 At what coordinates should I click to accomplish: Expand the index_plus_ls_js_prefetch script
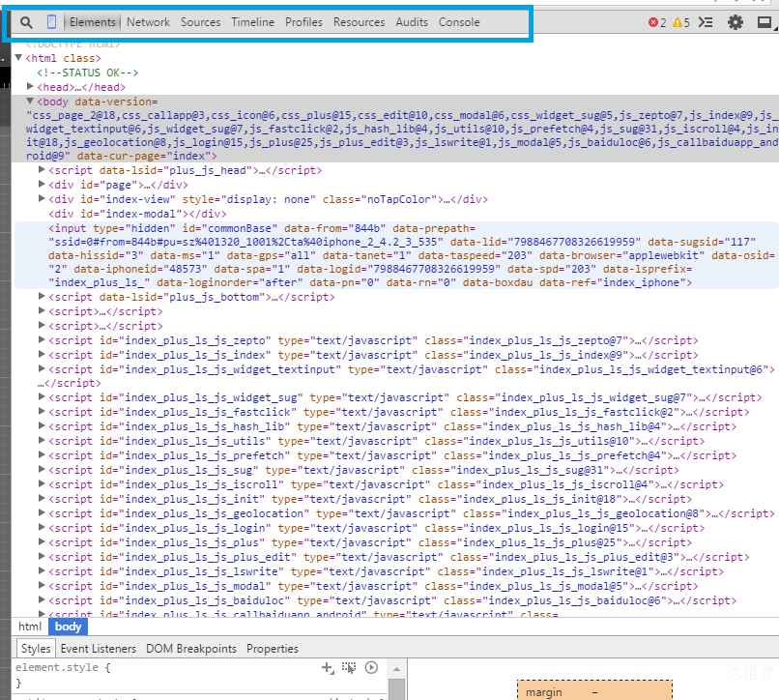click(x=42, y=454)
